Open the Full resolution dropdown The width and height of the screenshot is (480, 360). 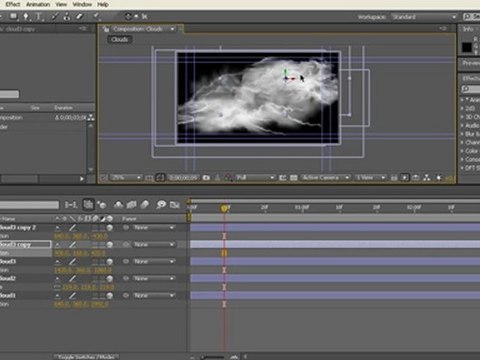255,178
